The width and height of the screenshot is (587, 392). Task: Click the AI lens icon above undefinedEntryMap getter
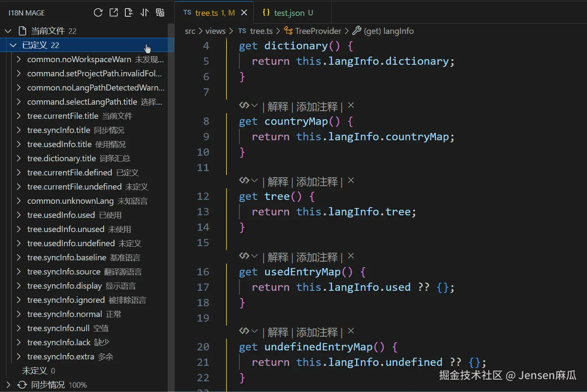pos(245,331)
